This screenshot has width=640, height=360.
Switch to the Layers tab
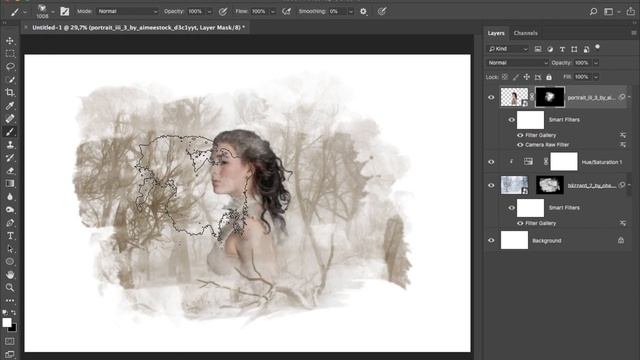[x=496, y=33]
